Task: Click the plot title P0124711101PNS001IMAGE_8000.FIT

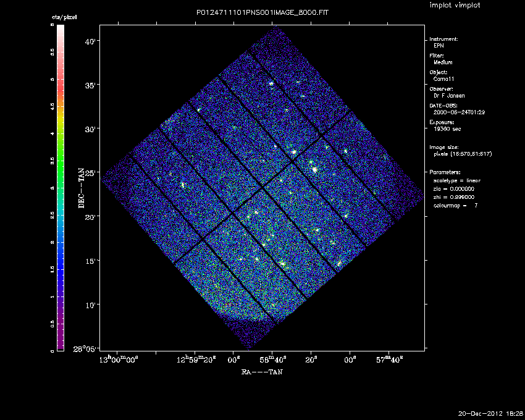Action: (x=262, y=14)
